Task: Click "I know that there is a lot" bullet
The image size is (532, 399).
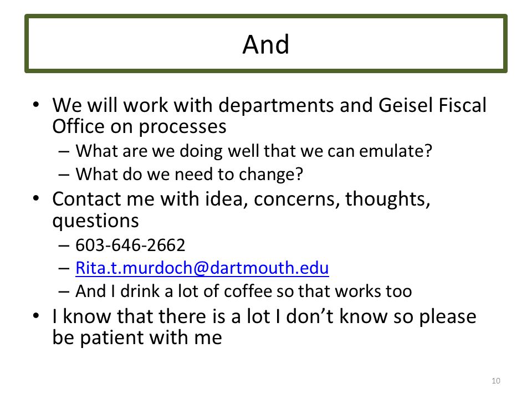Action: point(162,316)
